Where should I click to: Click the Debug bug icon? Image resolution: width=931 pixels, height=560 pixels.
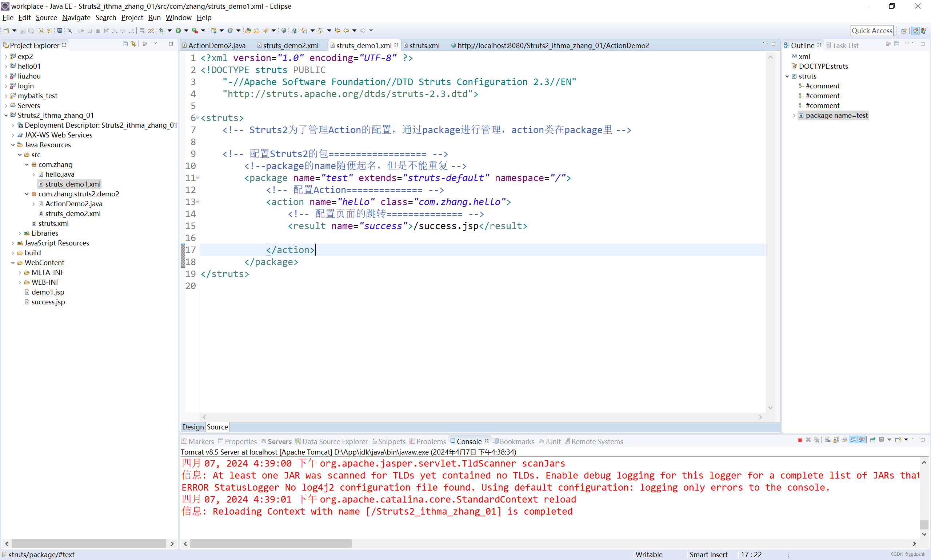point(161,31)
